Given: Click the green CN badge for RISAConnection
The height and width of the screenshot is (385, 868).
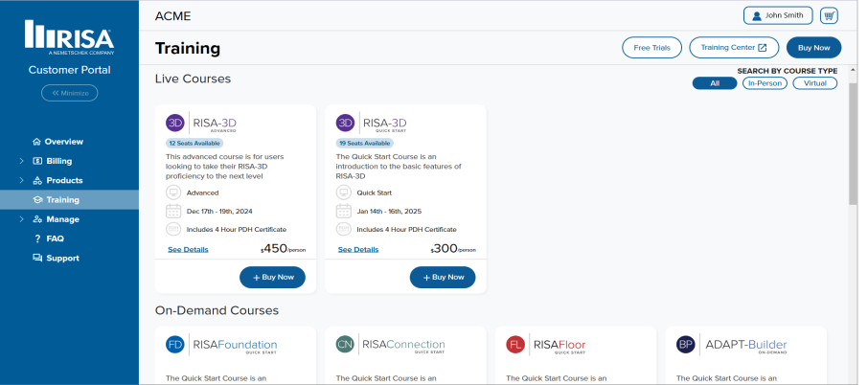Looking at the screenshot, I should (x=345, y=345).
